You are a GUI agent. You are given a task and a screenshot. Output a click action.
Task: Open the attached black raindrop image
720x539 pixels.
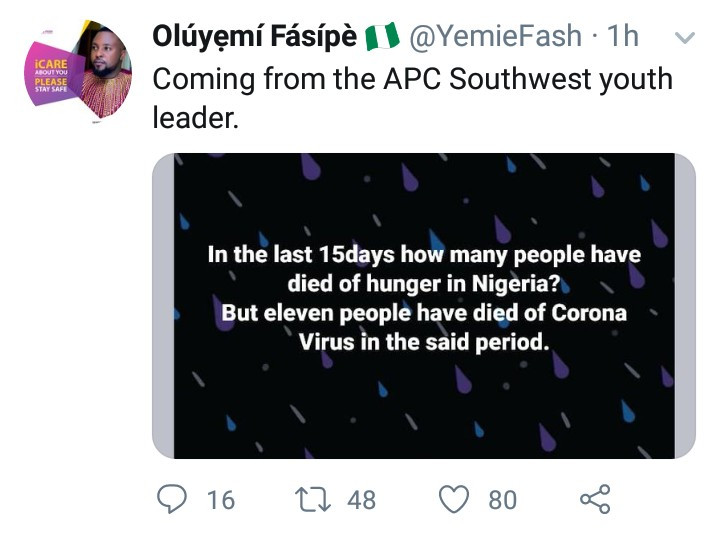[424, 306]
